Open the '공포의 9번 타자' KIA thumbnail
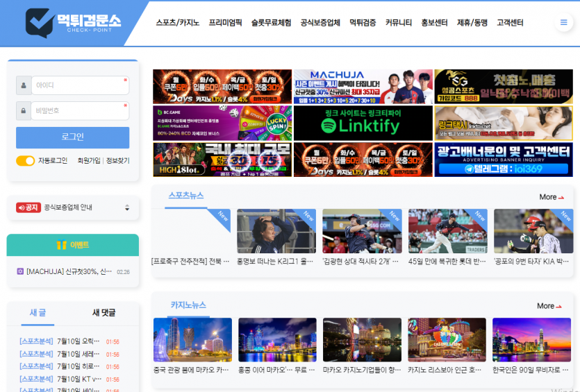The image size is (580, 392). [x=533, y=231]
